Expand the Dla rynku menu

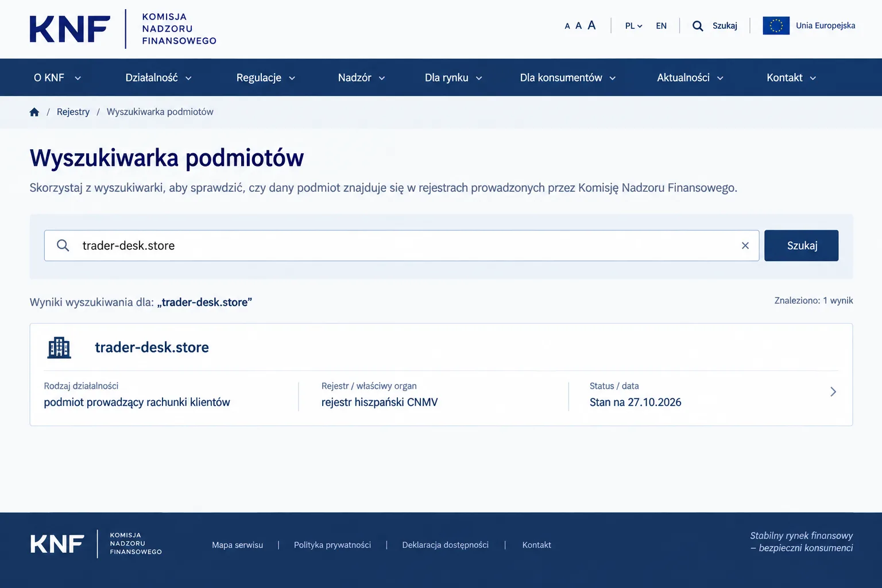point(453,78)
